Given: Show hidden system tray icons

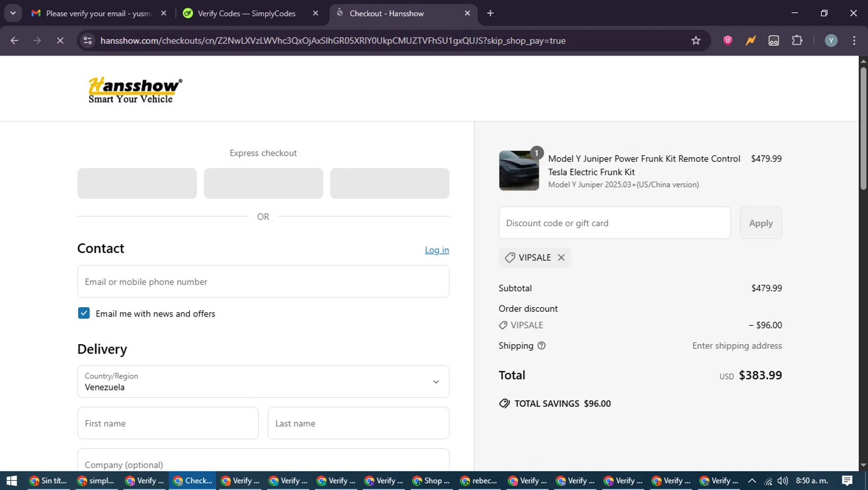Looking at the screenshot, I should (x=752, y=481).
